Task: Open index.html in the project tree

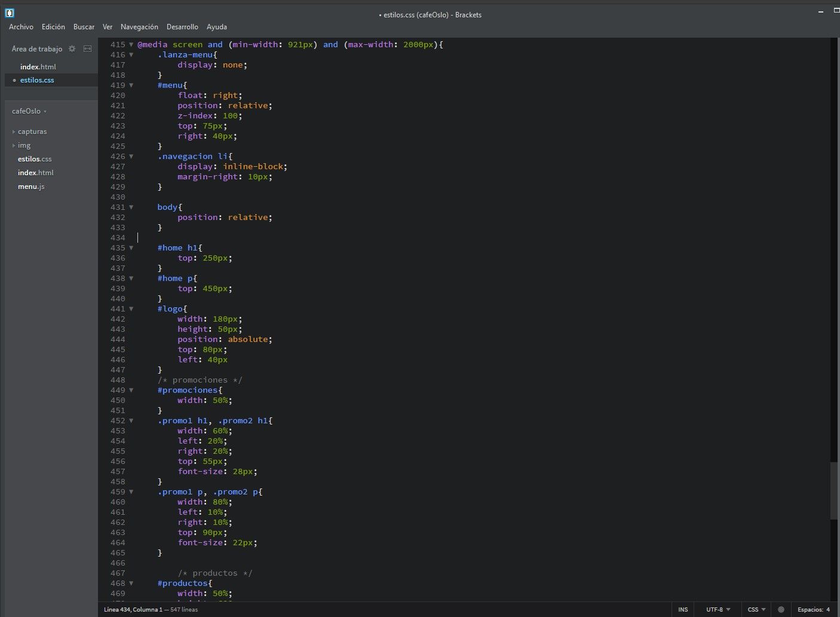Action: coord(36,173)
